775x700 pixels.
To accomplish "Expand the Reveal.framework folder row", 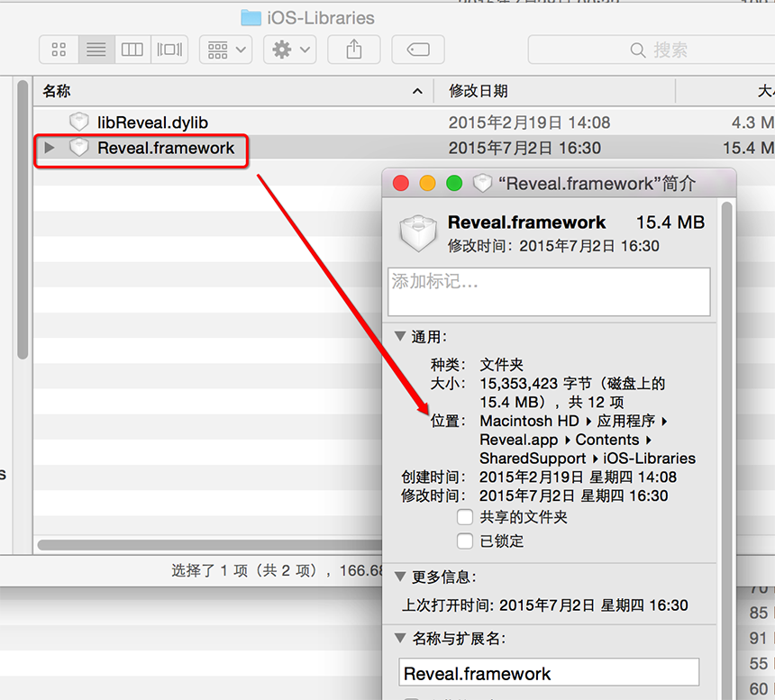I will 49,148.
